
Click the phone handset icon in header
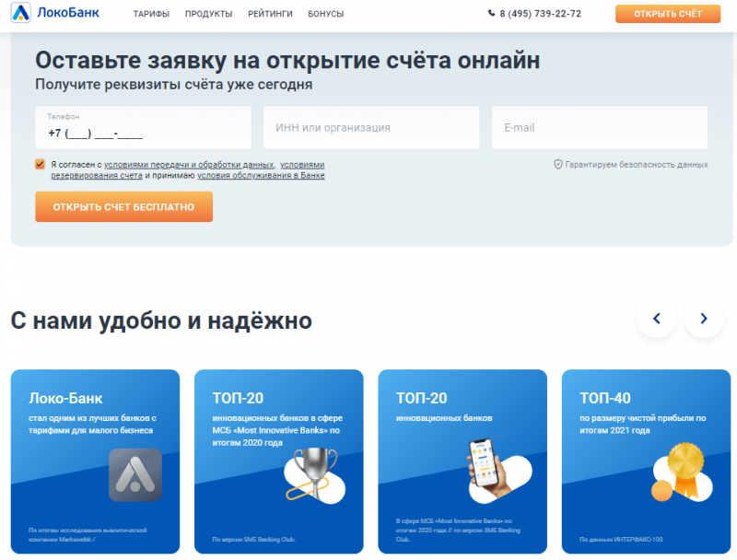(x=491, y=13)
